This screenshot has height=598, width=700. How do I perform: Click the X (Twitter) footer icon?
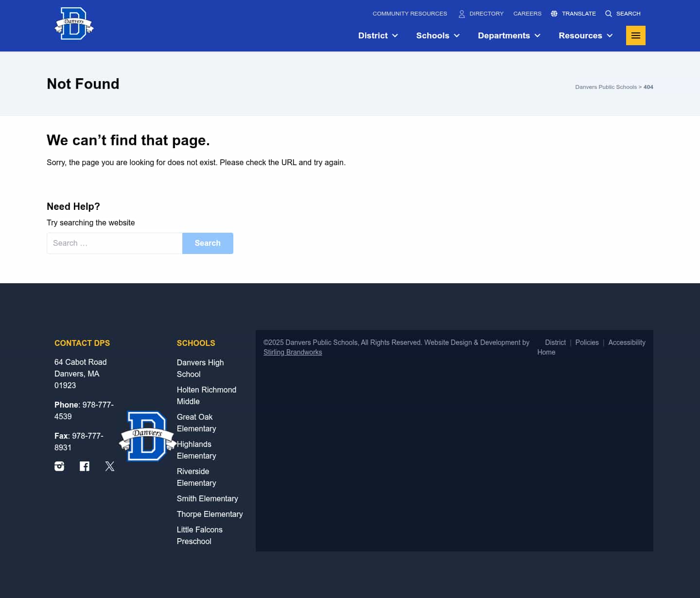click(109, 466)
